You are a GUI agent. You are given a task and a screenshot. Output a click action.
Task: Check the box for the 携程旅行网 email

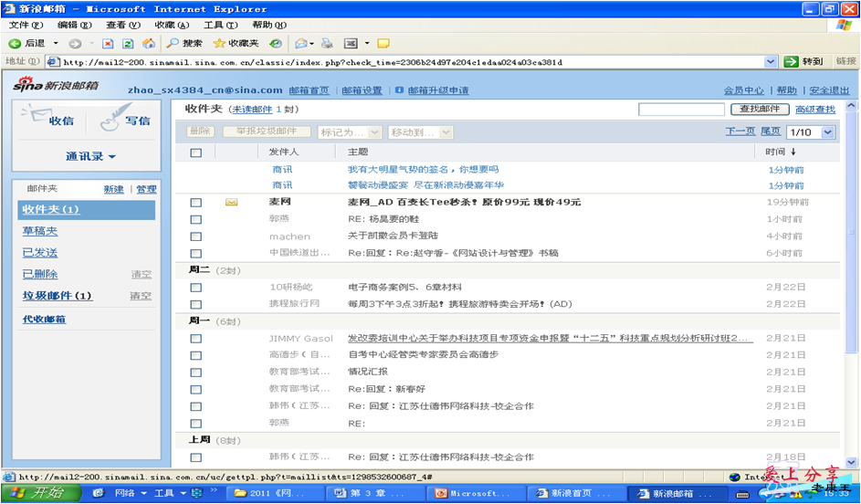[x=196, y=305]
